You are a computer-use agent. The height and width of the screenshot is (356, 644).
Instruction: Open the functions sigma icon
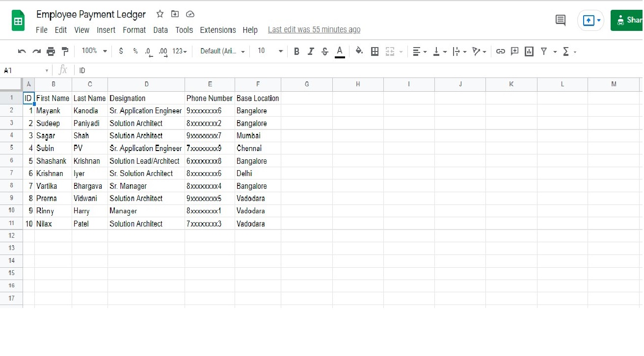point(566,51)
